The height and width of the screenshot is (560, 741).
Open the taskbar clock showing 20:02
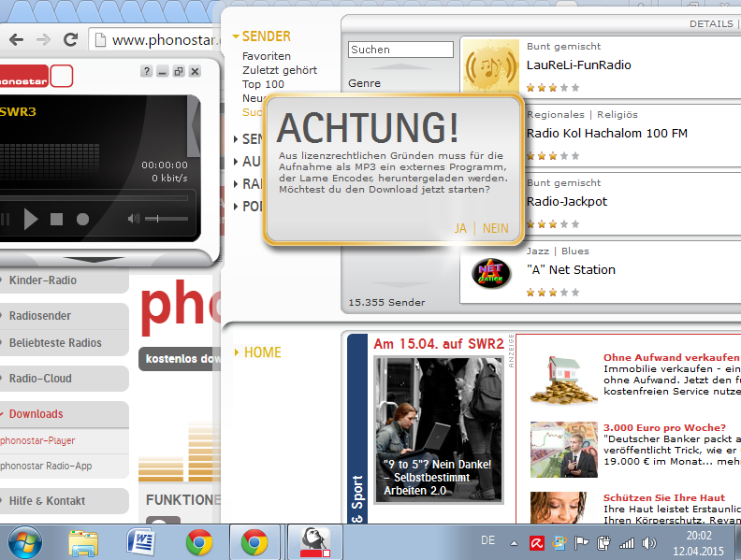(x=699, y=543)
